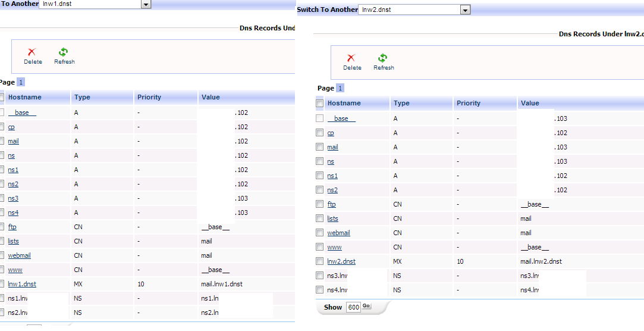Click the Refresh icon in left panel

click(64, 52)
